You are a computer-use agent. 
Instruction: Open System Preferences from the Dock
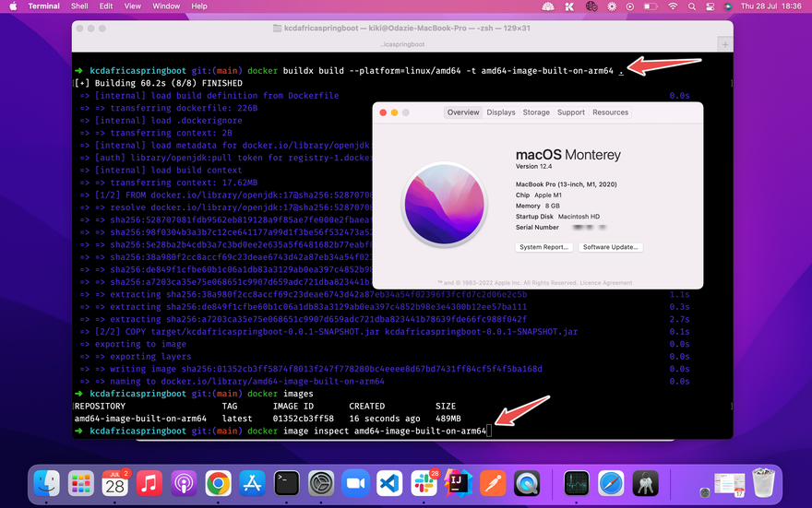point(321,484)
